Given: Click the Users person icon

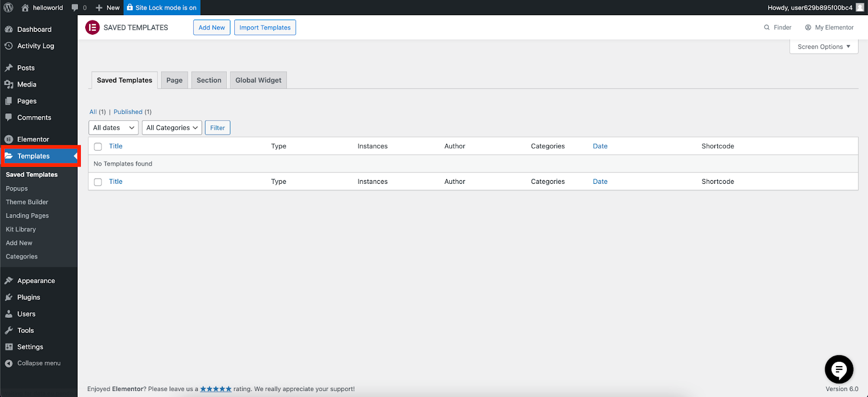Looking at the screenshot, I should pyautogui.click(x=9, y=313).
